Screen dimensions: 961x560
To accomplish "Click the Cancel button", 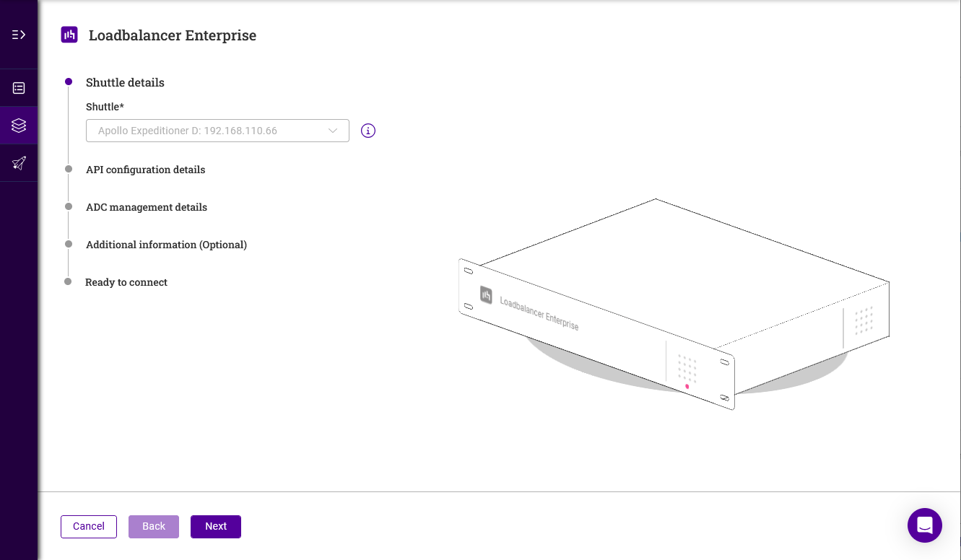I will click(x=89, y=526).
